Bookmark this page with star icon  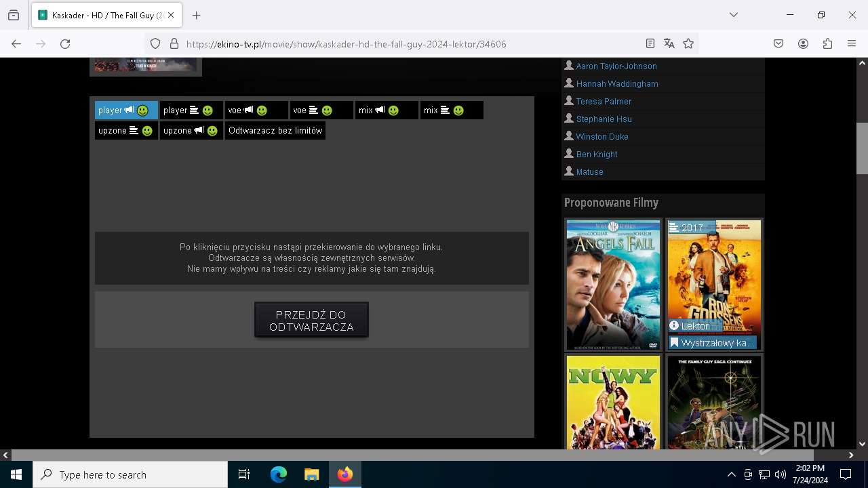click(688, 43)
